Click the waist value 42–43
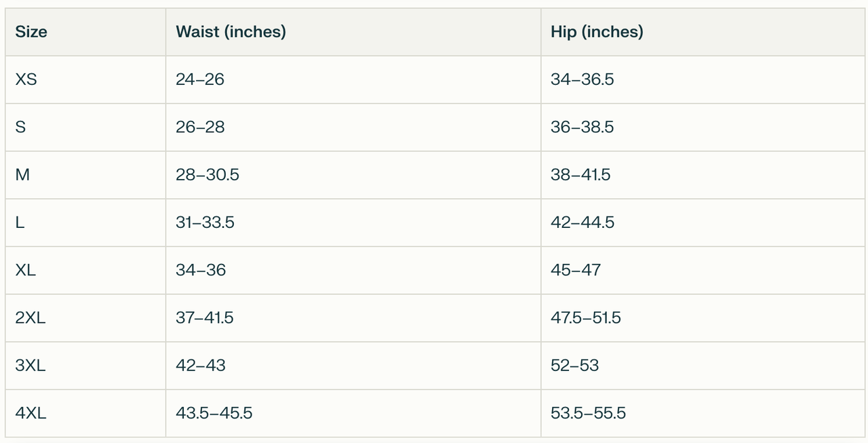Viewport: 868px width, 443px height. [x=201, y=365]
